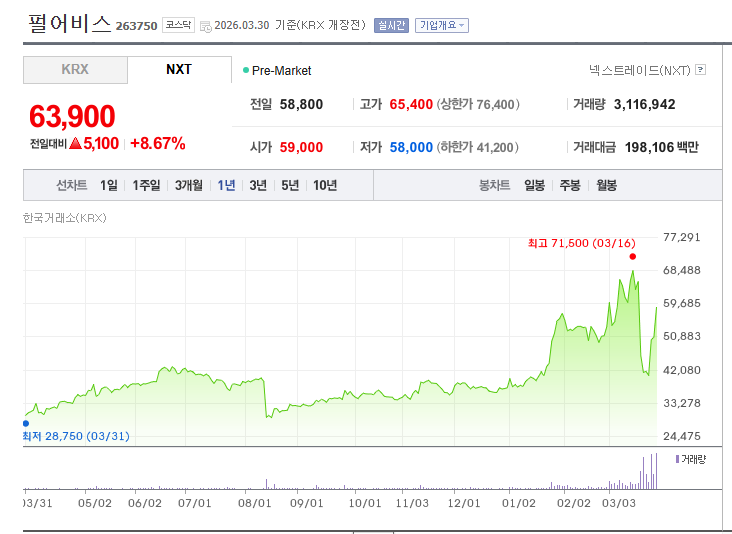This screenshot has width=732, height=534.
Task: Click the purple 거래량 legend icon
Action: click(678, 458)
